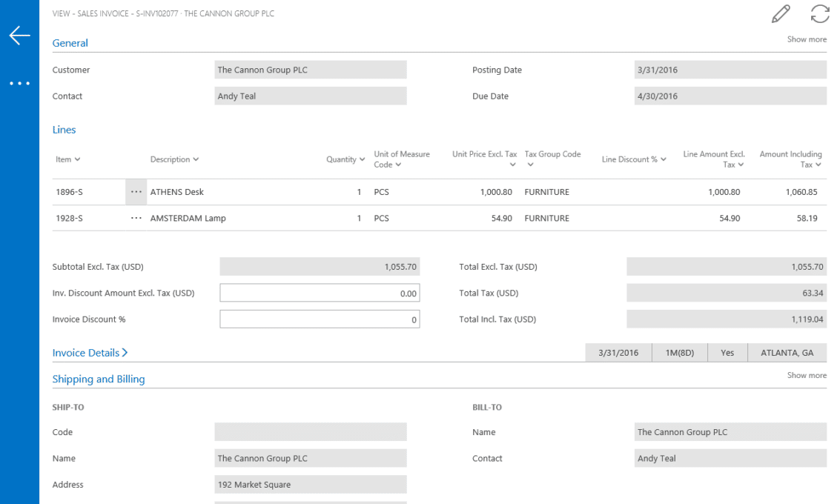Click the Bill-to Name field

(x=731, y=432)
